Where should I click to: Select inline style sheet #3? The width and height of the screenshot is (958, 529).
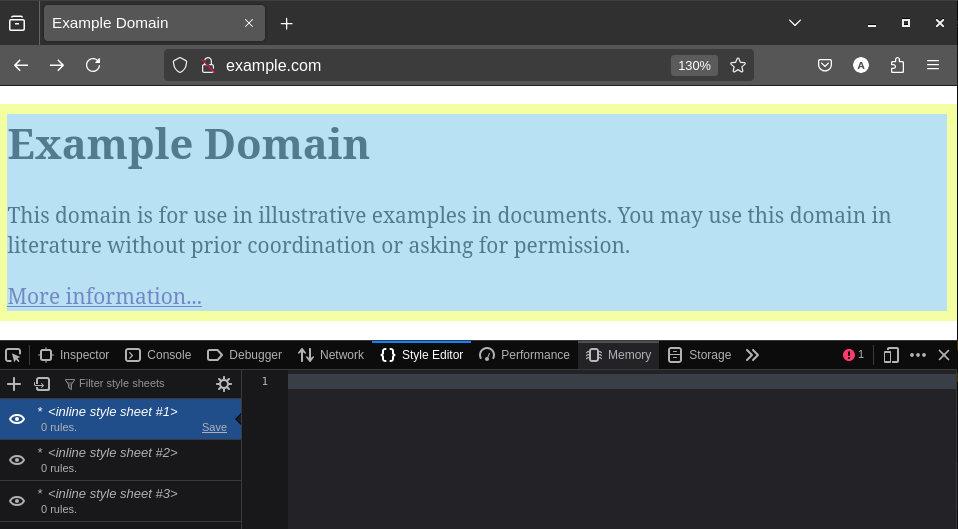click(120, 501)
